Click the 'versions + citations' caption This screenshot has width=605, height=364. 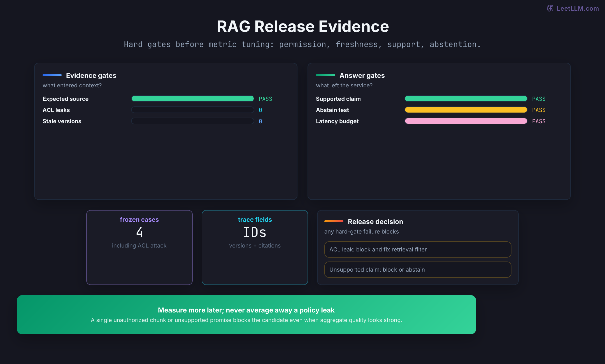[255, 246]
